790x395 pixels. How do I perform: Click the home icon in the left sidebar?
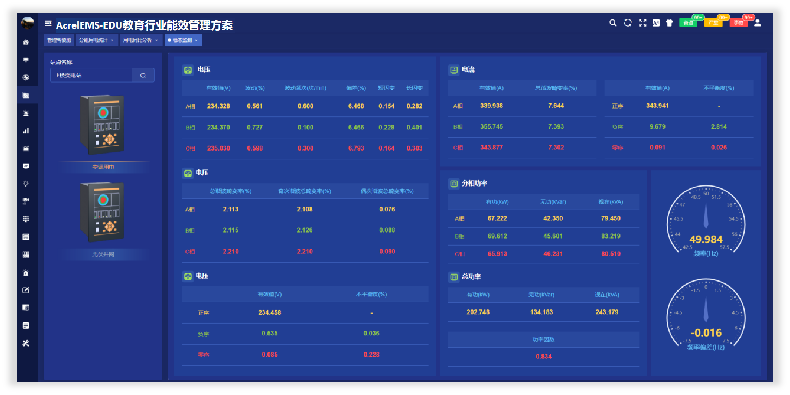(26, 42)
